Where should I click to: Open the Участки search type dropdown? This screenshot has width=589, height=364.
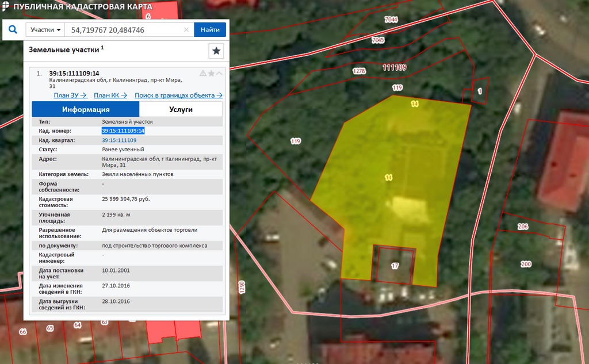[x=45, y=30]
